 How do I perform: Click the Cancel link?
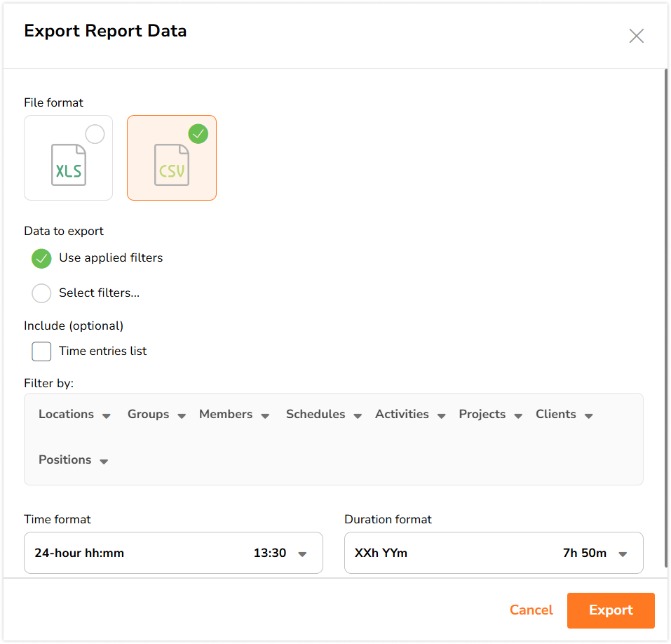[531, 610]
